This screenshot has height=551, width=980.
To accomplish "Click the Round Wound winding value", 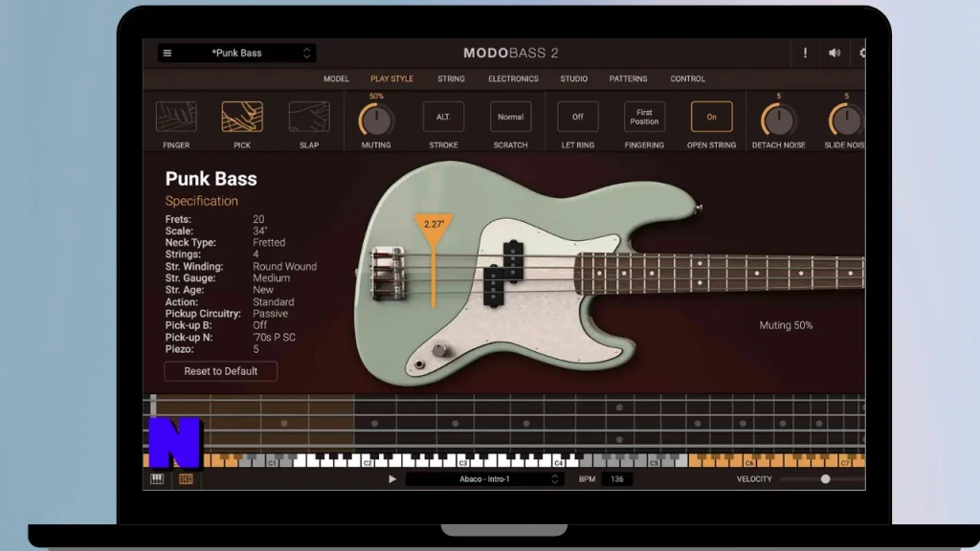I will pyautogui.click(x=284, y=266).
